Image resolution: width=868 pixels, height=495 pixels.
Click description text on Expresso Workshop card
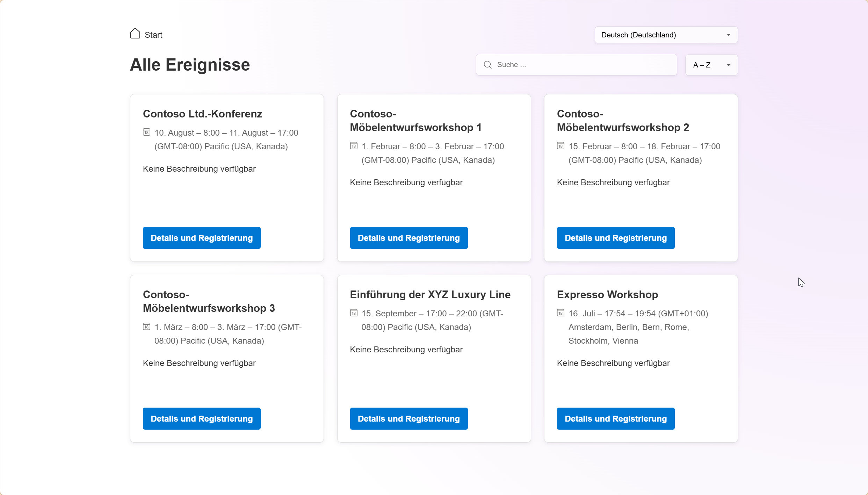pyautogui.click(x=613, y=364)
